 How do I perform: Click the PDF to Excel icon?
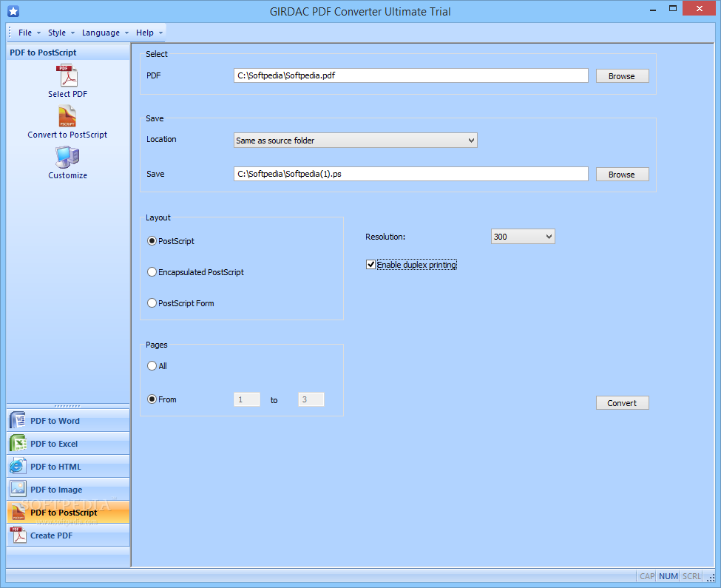18,443
